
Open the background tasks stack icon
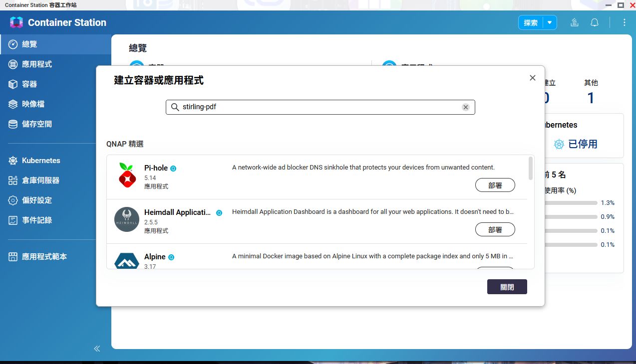[x=575, y=22]
